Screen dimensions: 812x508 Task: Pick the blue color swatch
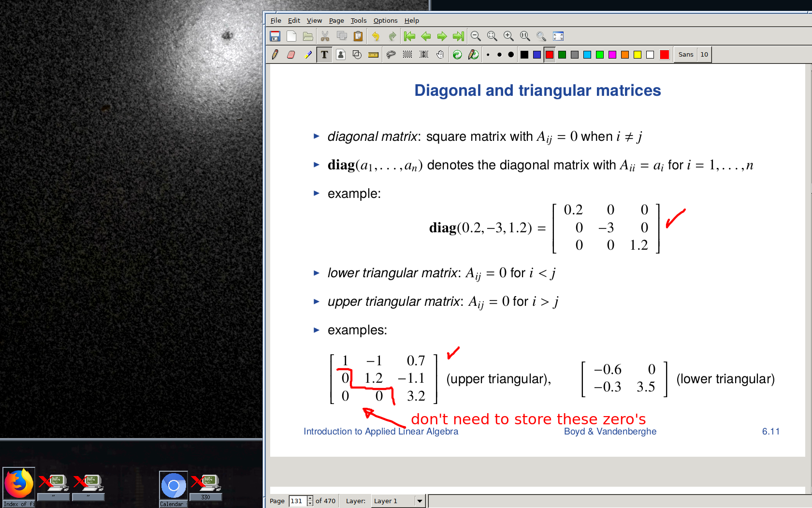click(x=537, y=55)
